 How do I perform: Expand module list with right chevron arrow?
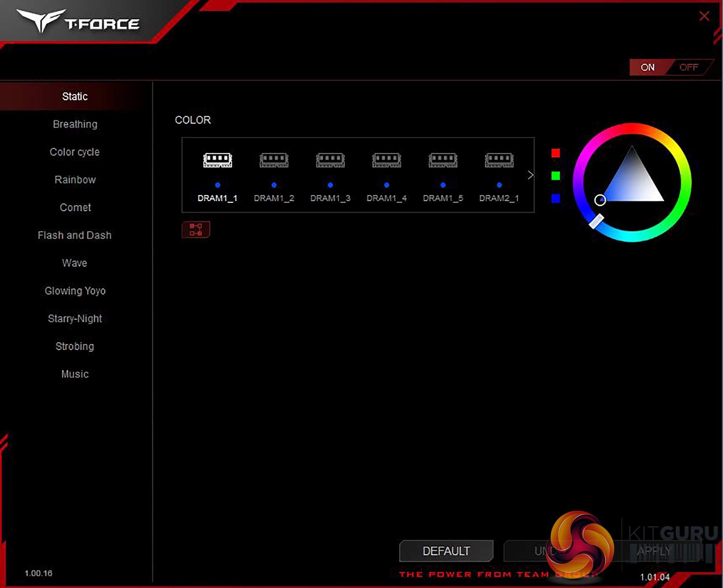[530, 175]
